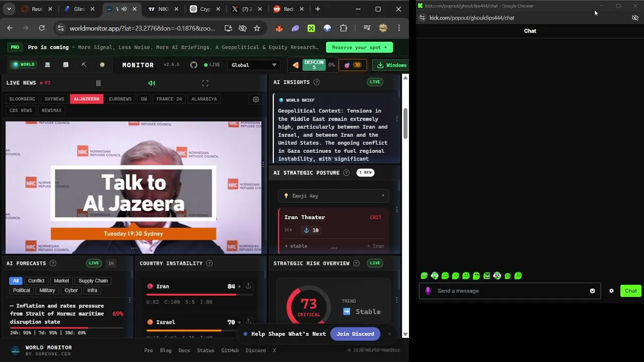The image size is (644, 362).
Task: Select the All forecast filter
Action: [x=16, y=281]
